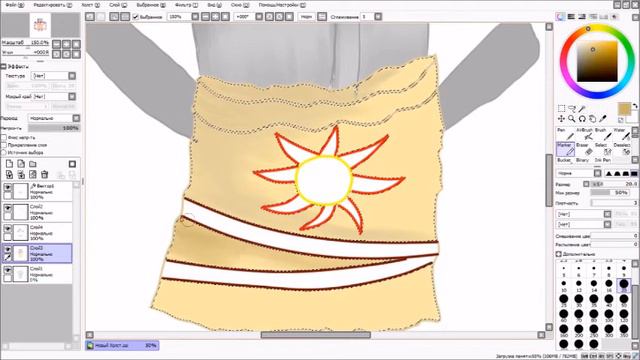The image size is (640, 360).
Task: Choose the hand pan tool
Action: pos(592,119)
